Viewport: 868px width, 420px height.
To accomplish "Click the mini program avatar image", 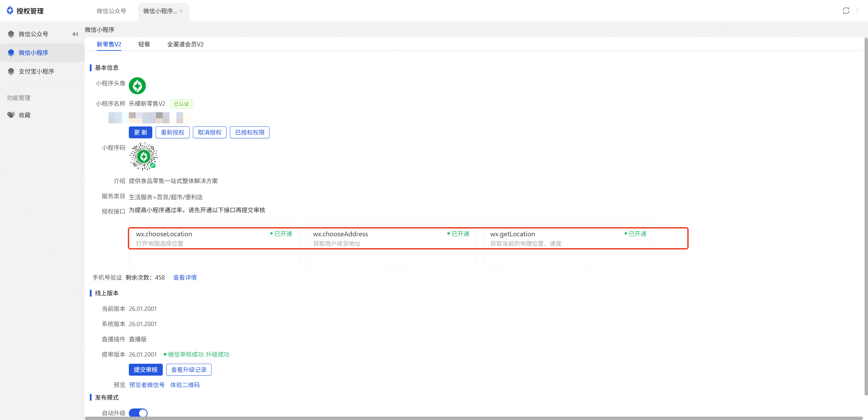I will pos(137,86).
